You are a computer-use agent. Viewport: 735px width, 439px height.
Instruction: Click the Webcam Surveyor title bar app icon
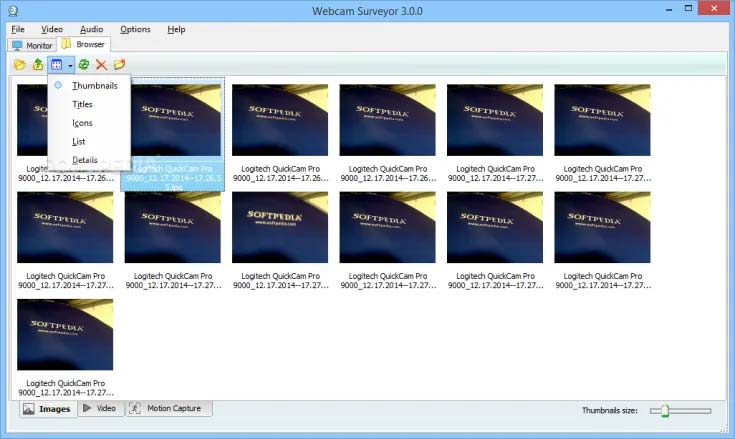click(13, 10)
